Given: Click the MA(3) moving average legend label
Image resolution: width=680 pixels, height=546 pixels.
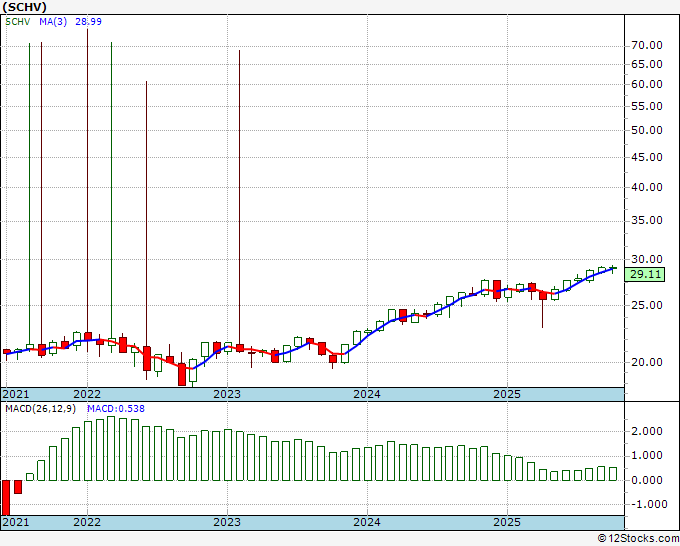Looking at the screenshot, I should click(x=53, y=21).
